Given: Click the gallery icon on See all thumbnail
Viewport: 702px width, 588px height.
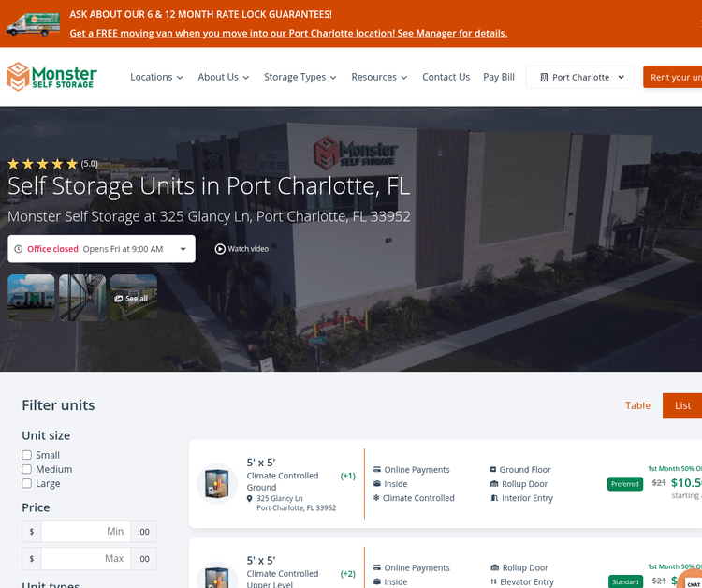Looking at the screenshot, I should coord(119,299).
